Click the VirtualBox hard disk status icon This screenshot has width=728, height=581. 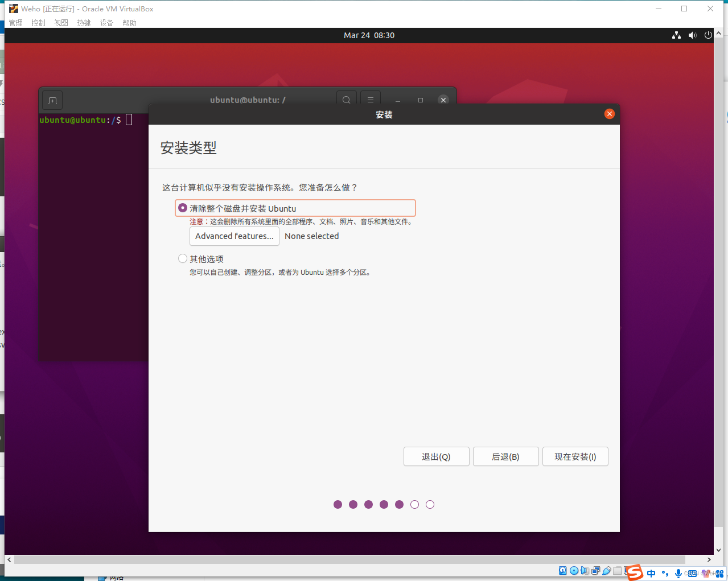point(562,571)
